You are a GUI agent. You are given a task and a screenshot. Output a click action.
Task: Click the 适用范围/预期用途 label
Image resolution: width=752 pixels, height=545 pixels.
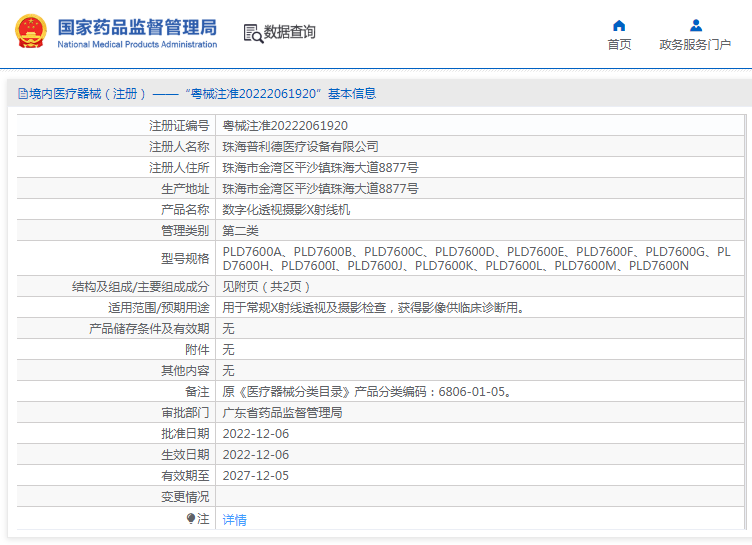pyautogui.click(x=159, y=308)
